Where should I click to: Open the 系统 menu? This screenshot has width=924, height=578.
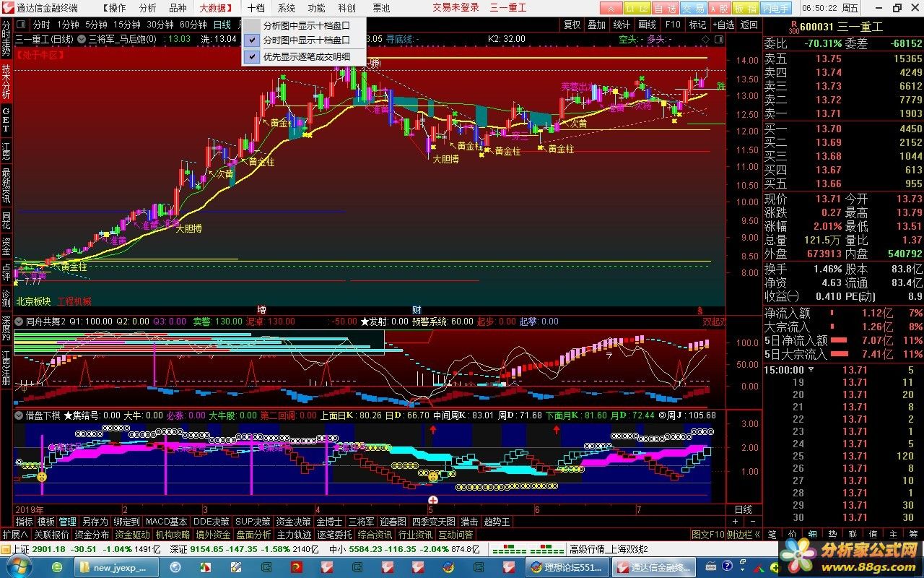click(x=286, y=8)
